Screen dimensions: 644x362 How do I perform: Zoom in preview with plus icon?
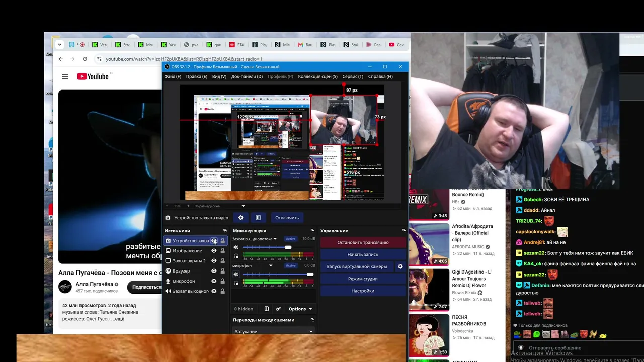point(188,206)
